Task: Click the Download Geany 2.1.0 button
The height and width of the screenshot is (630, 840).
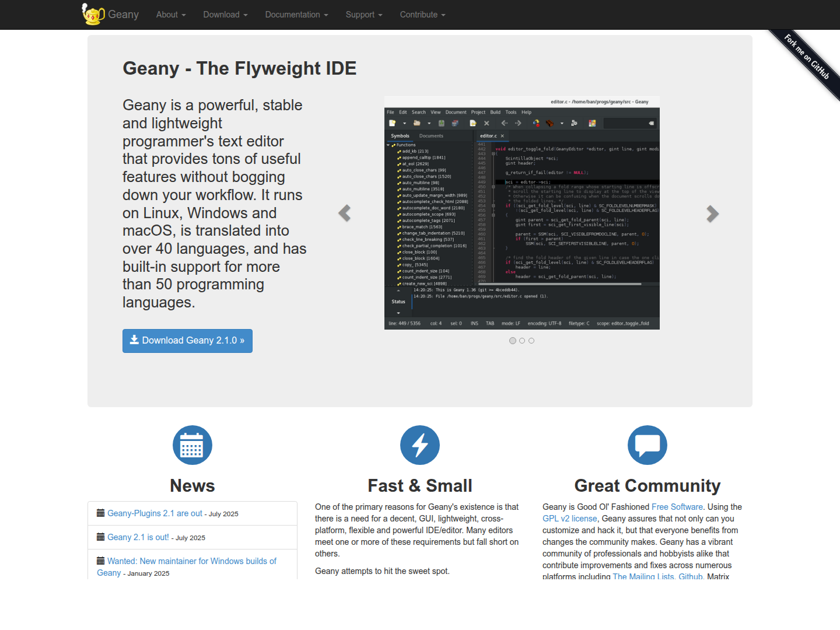Action: pyautogui.click(x=187, y=341)
